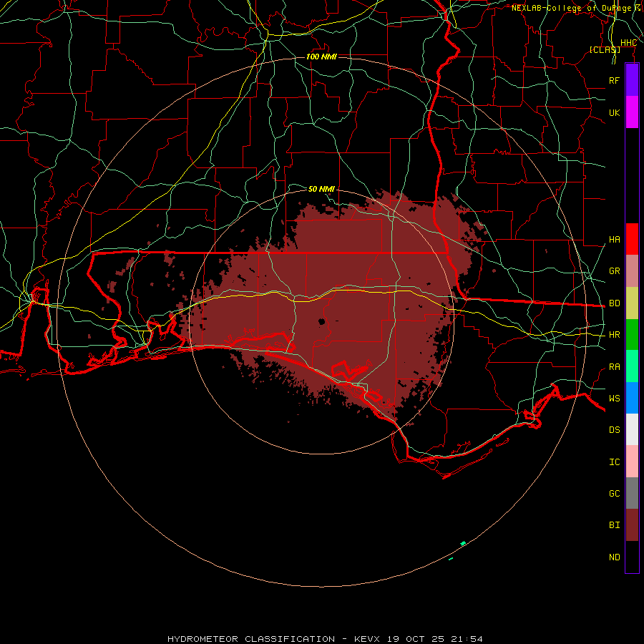
Task: Click the 50 NMI range ring label
Action: [321, 189]
